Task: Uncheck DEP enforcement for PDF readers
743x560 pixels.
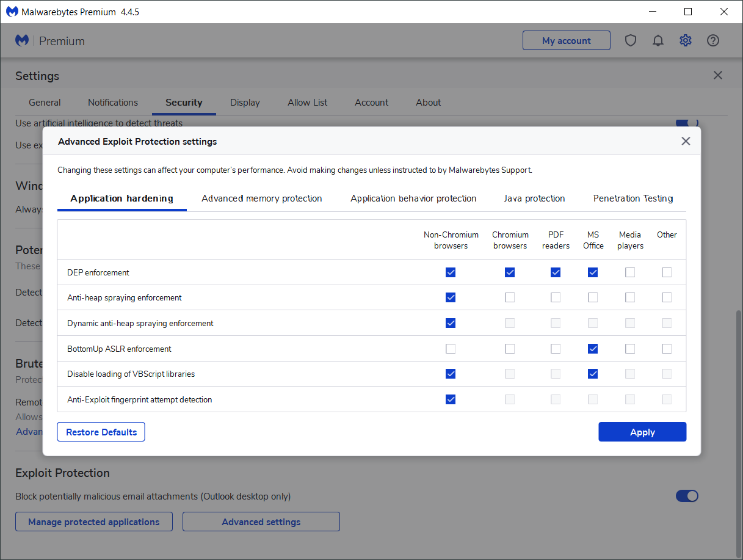Action: [x=556, y=272]
